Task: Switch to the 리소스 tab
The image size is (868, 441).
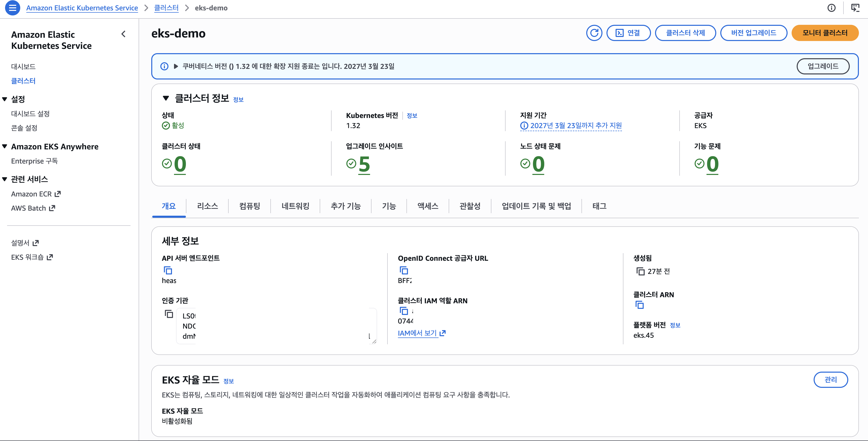Action: (x=207, y=206)
